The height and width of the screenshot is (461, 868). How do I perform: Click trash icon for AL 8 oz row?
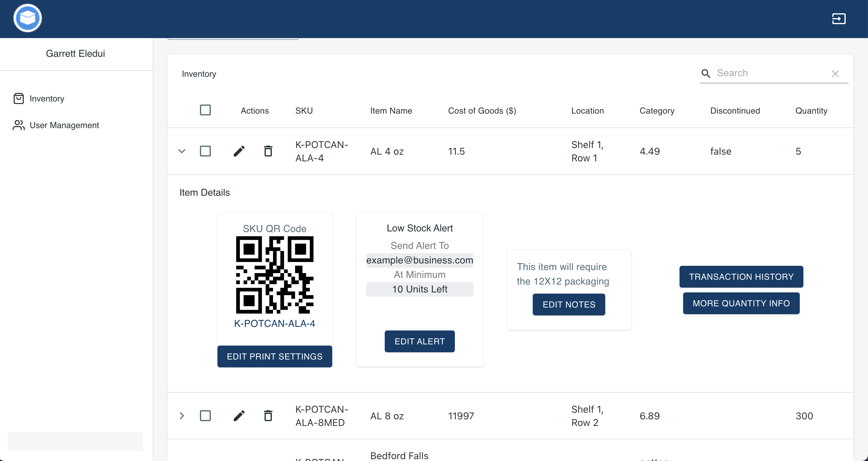[x=268, y=415]
